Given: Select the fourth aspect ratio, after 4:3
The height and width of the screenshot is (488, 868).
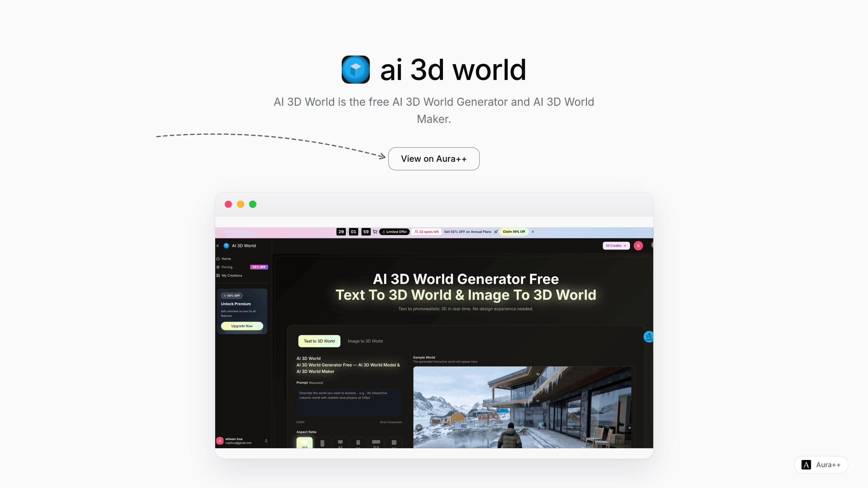Looking at the screenshot, I should (358, 443).
